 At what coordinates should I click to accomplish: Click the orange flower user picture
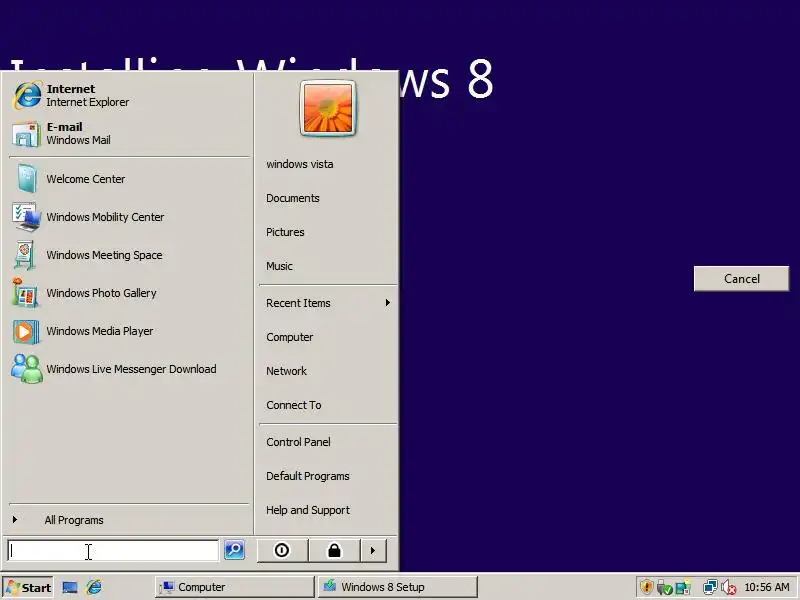pos(328,108)
